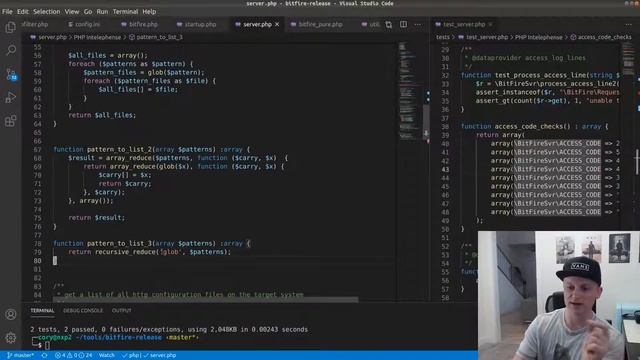Click 'function pattern_to_list_2' declaration line

point(152,149)
